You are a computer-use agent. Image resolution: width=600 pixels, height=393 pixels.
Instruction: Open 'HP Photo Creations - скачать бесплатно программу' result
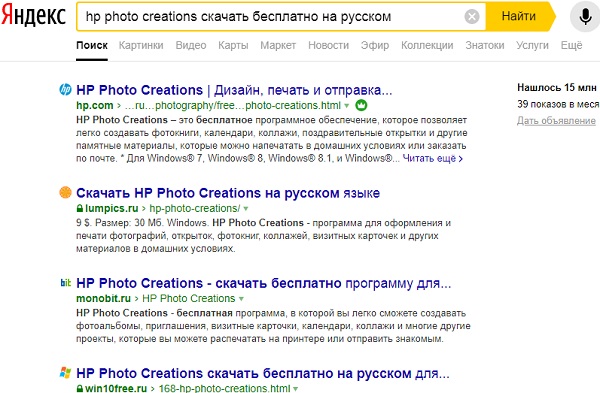[264, 284]
